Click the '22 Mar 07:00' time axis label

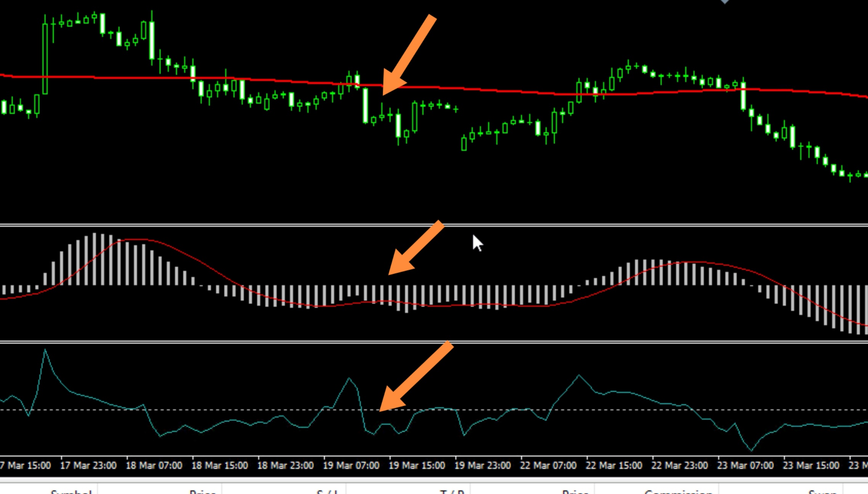(x=548, y=465)
